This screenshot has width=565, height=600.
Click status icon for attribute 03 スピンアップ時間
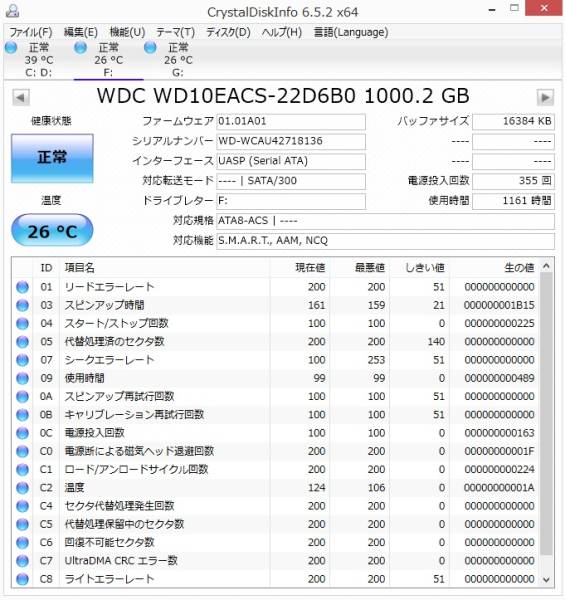click(23, 305)
